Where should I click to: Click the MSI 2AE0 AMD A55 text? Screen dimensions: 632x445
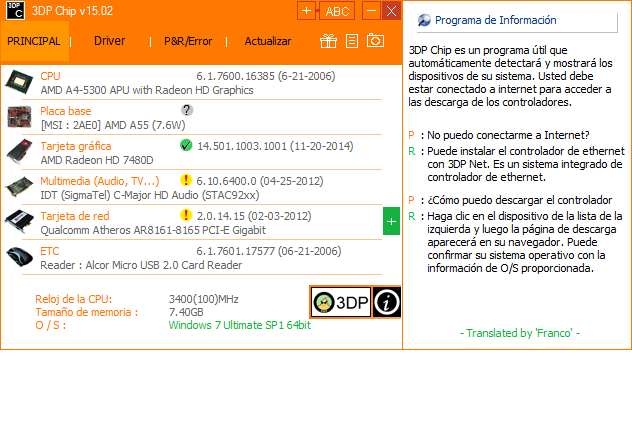point(113,125)
